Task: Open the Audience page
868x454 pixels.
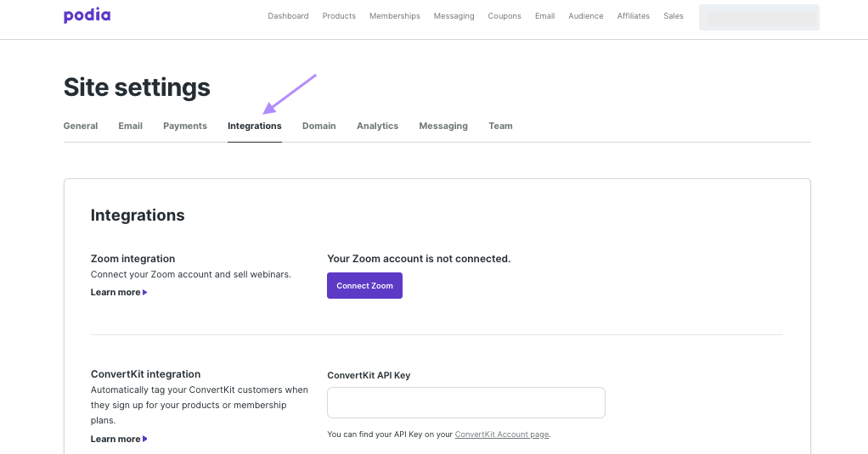Action: (586, 16)
